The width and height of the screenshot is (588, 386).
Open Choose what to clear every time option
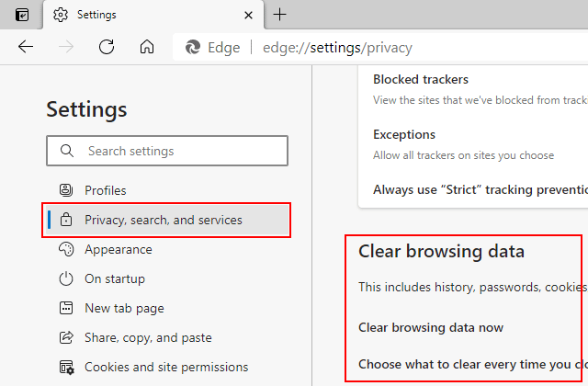(473, 364)
